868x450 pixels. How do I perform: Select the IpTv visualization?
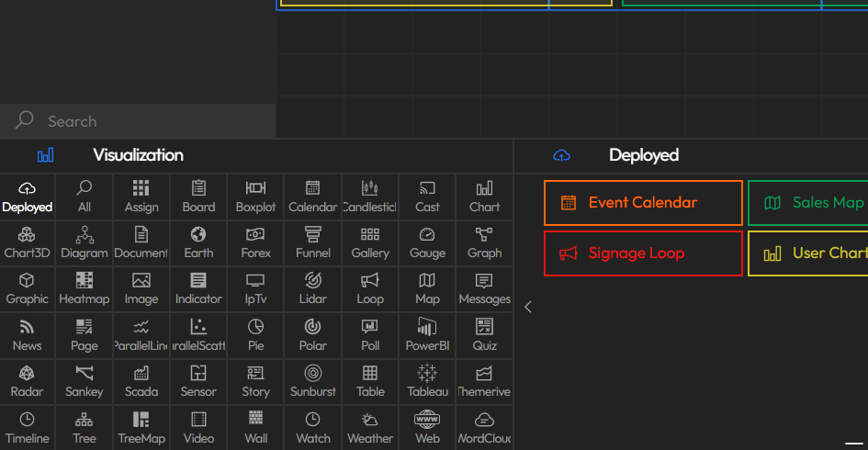(255, 289)
